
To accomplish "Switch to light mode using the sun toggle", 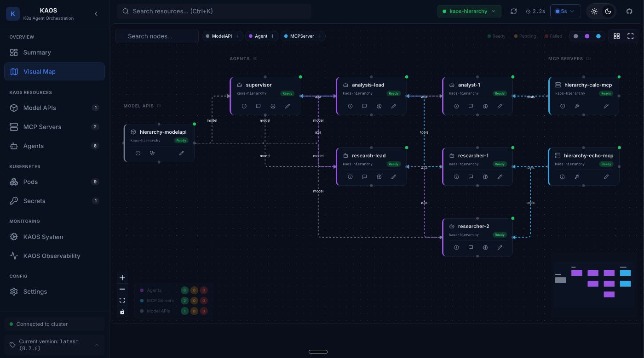I will [594, 11].
